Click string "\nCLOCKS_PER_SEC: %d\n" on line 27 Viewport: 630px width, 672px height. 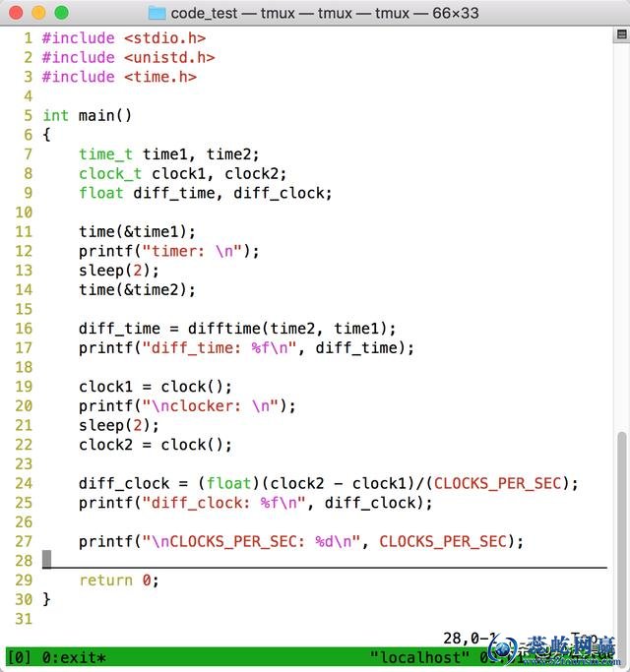252,542
